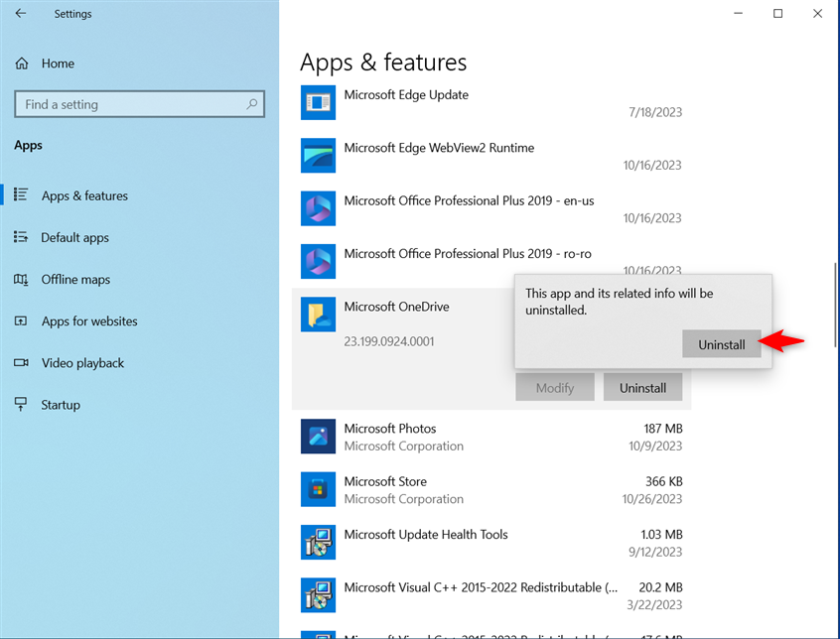Select Microsoft Photos entry
This screenshot has height=639, width=840.
[x=491, y=437]
